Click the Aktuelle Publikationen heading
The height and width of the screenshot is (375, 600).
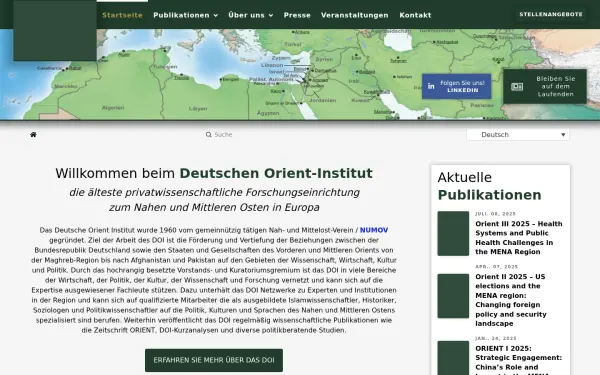(489, 186)
